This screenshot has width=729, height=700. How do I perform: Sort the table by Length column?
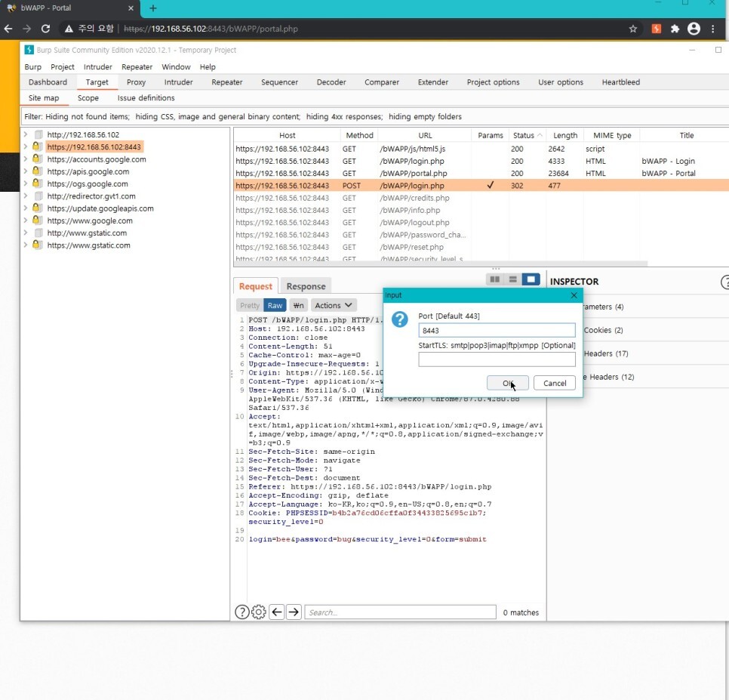pyautogui.click(x=565, y=135)
